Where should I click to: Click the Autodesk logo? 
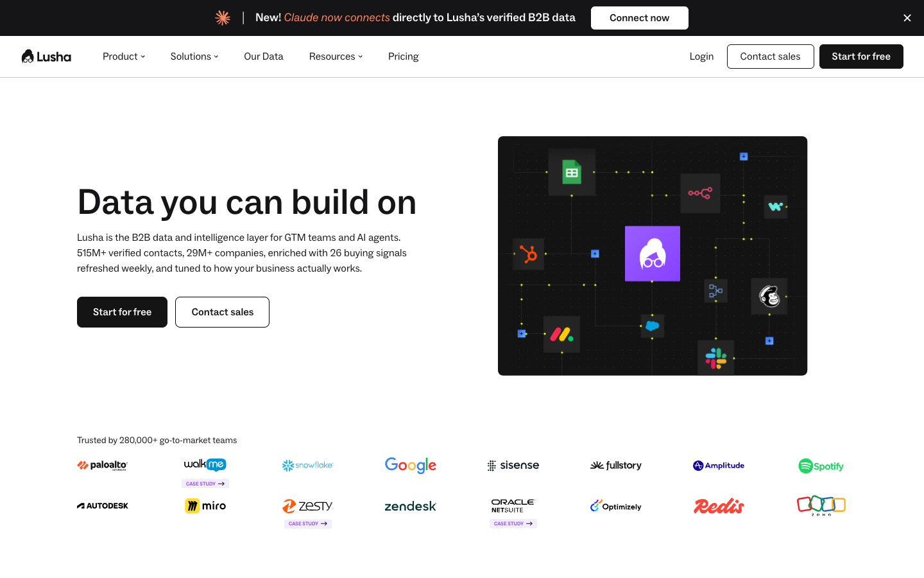pos(103,506)
